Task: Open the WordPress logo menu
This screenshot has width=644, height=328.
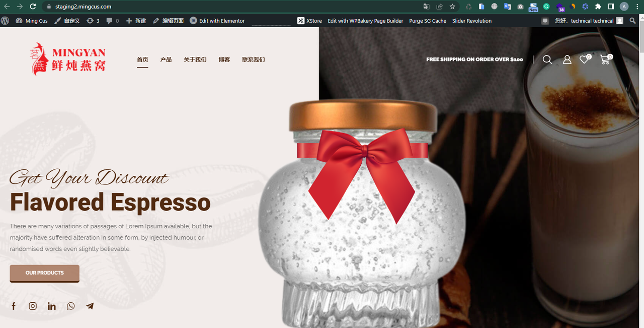Action: (5, 21)
